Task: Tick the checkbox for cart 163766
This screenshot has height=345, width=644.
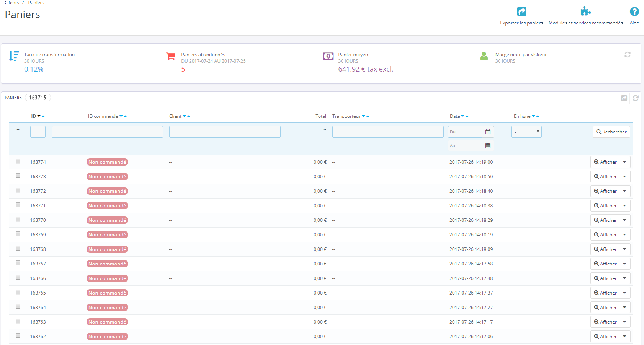Action: [18, 277]
